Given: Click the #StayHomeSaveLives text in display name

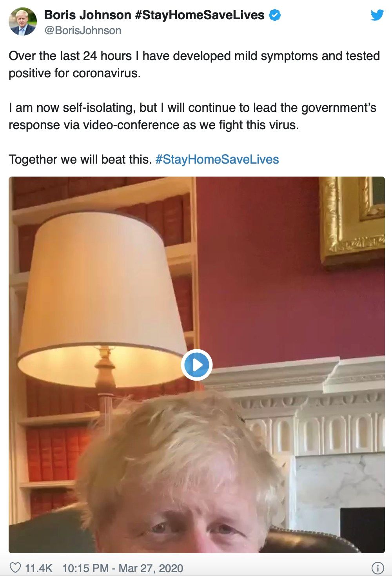Looking at the screenshot, I should point(200,15).
